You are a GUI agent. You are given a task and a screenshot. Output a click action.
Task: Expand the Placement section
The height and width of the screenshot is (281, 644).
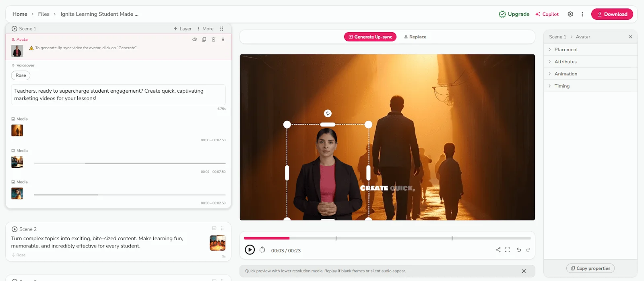[590, 50]
